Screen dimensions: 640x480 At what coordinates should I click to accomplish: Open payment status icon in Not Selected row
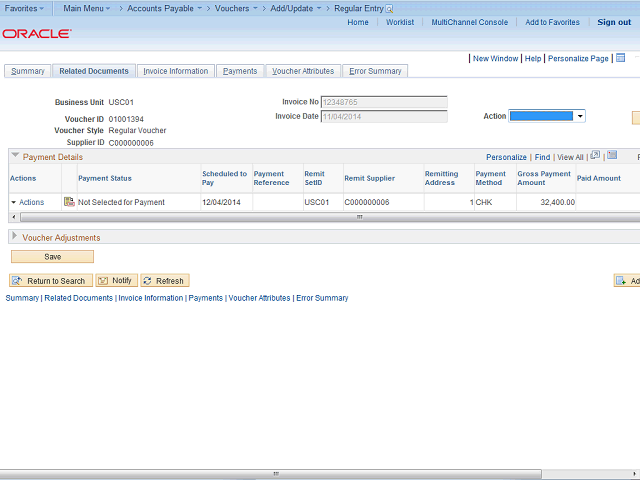pos(69,202)
